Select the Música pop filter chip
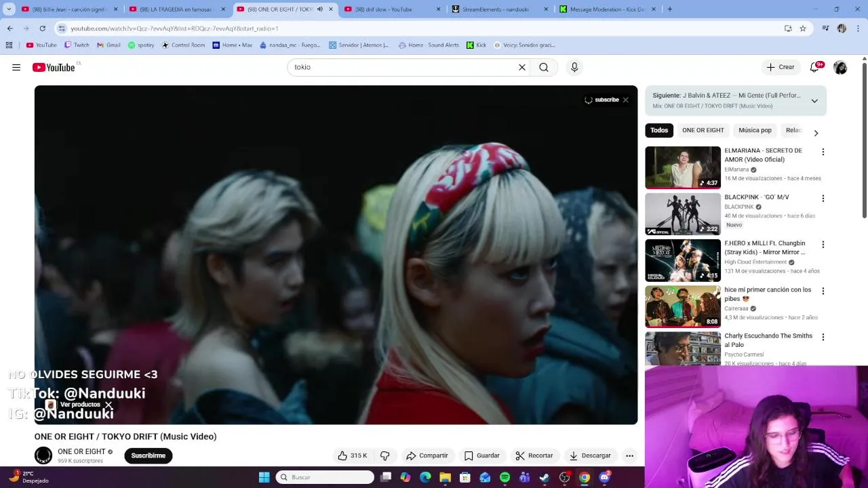 pos(755,130)
